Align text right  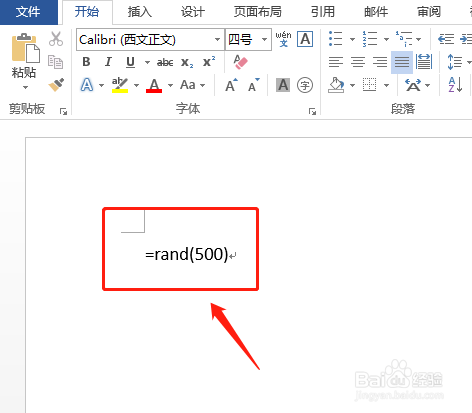click(380, 62)
